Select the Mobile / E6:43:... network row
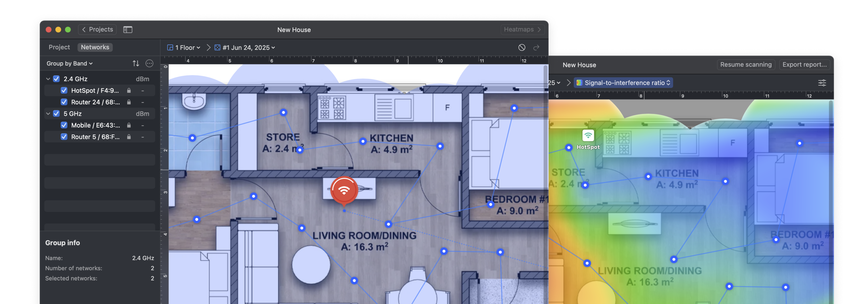Screen dimensions: 868x304 pyautogui.click(x=100, y=125)
